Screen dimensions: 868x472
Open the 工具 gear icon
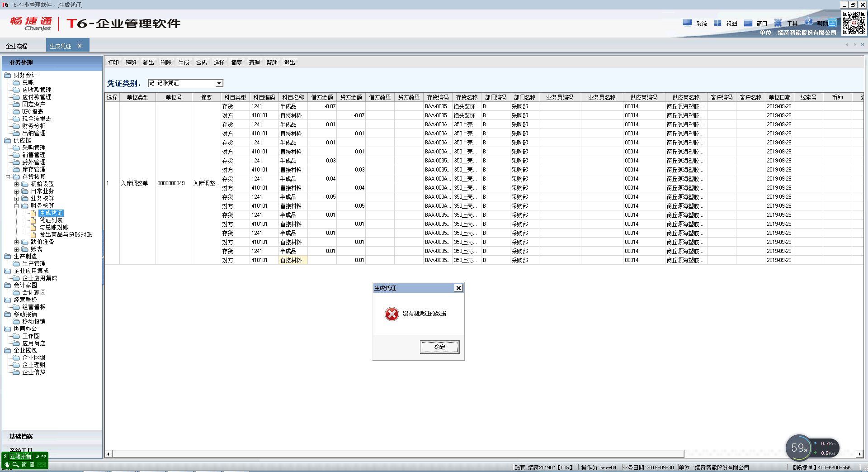778,23
